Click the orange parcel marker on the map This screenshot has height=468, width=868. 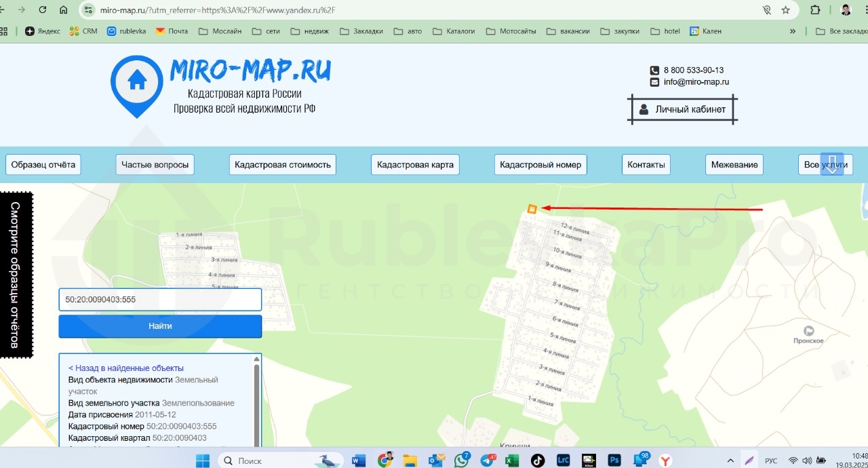[x=532, y=209]
